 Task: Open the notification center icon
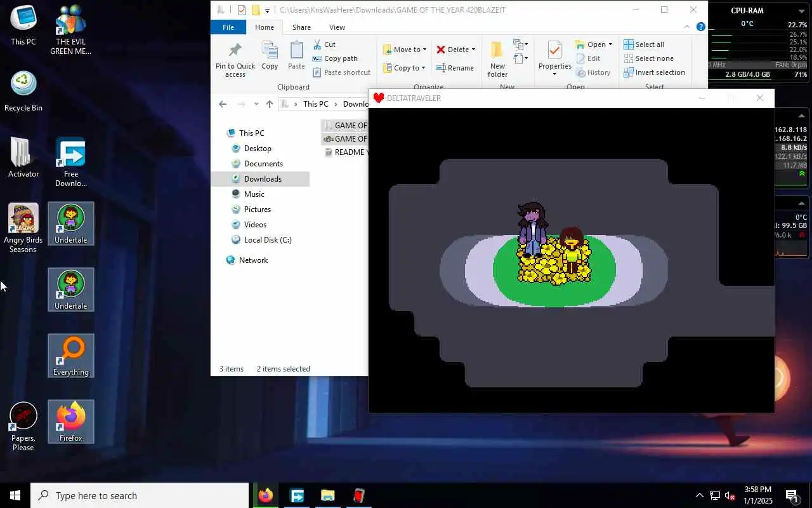(x=792, y=495)
